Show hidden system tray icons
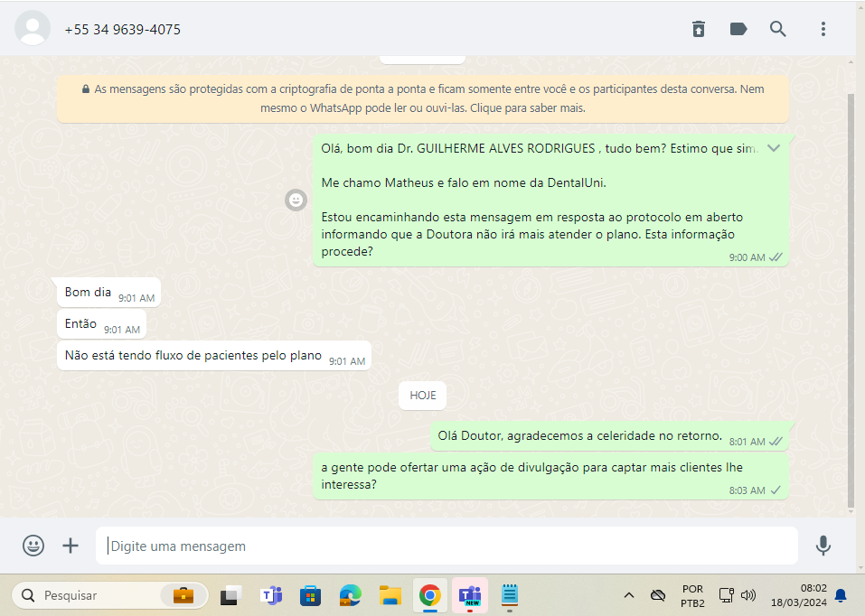The height and width of the screenshot is (616, 865). point(629,595)
